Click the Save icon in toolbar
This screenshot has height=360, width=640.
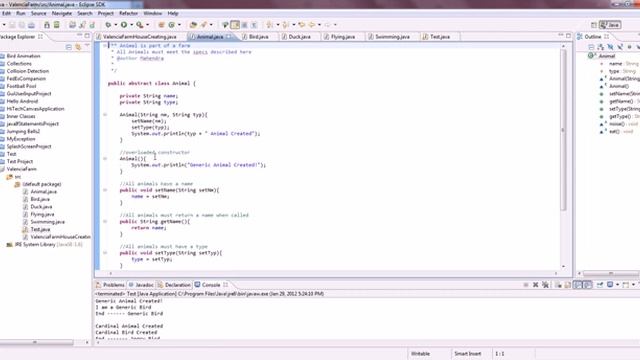point(12,25)
